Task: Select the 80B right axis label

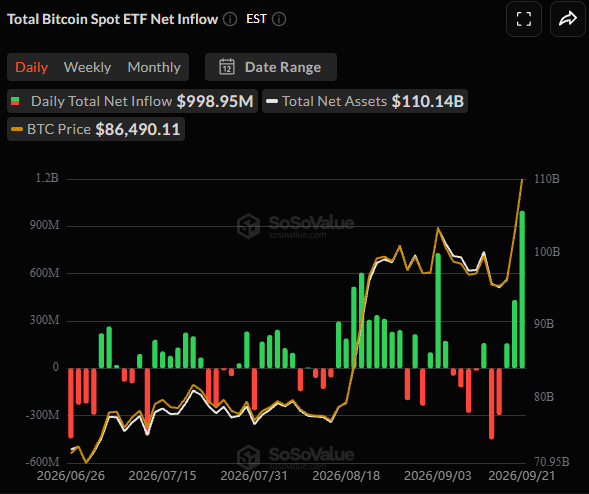Action: (544, 396)
